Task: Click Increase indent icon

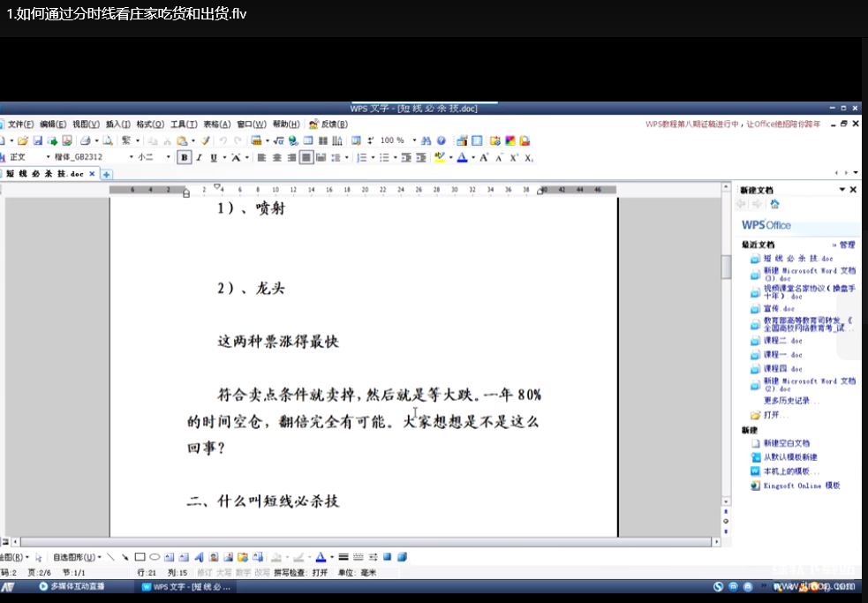Action: (421, 158)
